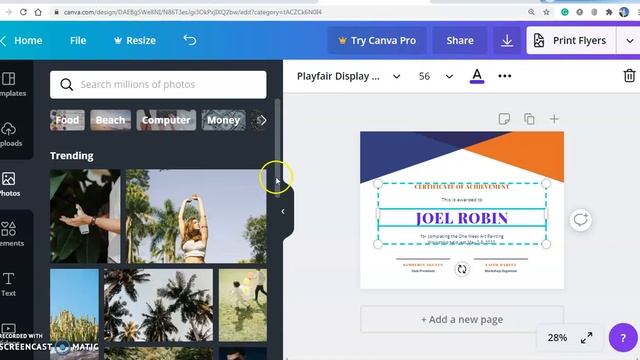Click the green Grammarly extension icon

(x=564, y=12)
